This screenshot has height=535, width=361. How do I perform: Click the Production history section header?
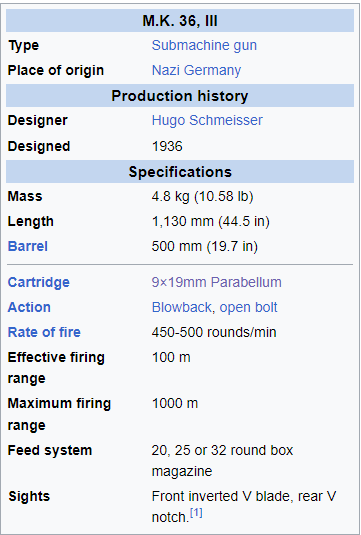click(180, 96)
